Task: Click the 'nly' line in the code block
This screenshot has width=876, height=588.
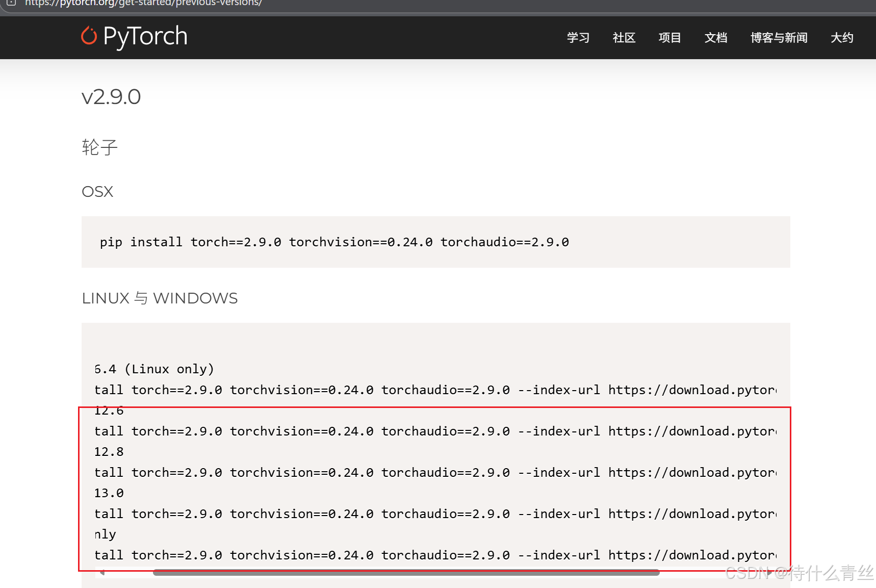Action: pos(106,534)
